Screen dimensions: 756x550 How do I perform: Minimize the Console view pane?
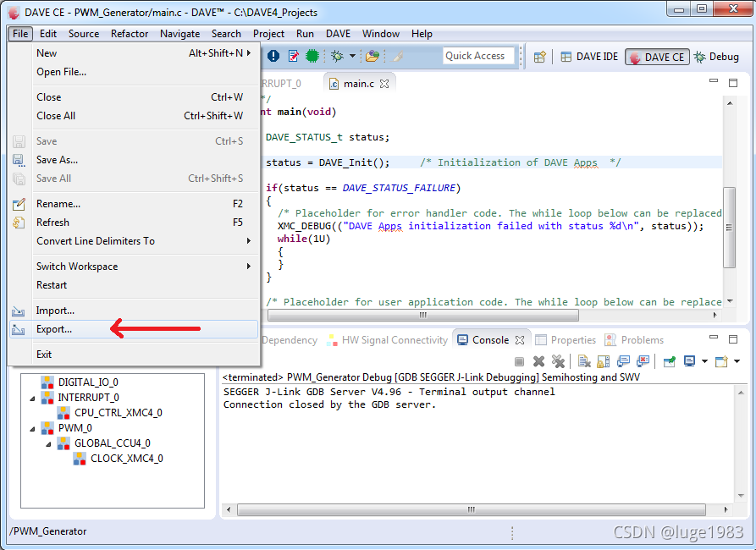coord(714,337)
